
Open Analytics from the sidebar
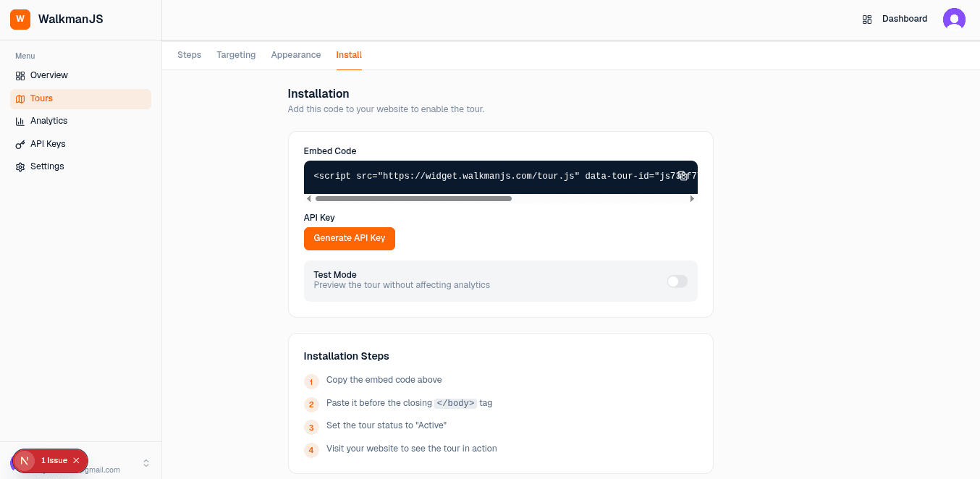pos(48,121)
